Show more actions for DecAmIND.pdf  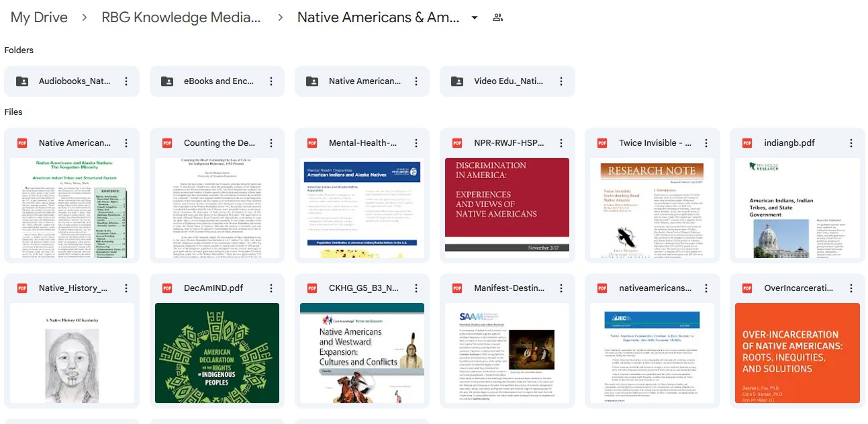[x=271, y=288]
